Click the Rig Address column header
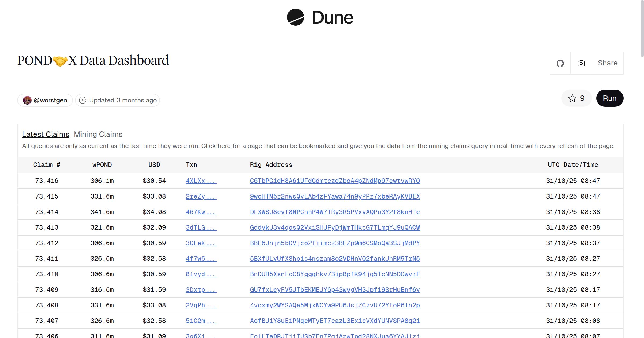 coord(271,165)
